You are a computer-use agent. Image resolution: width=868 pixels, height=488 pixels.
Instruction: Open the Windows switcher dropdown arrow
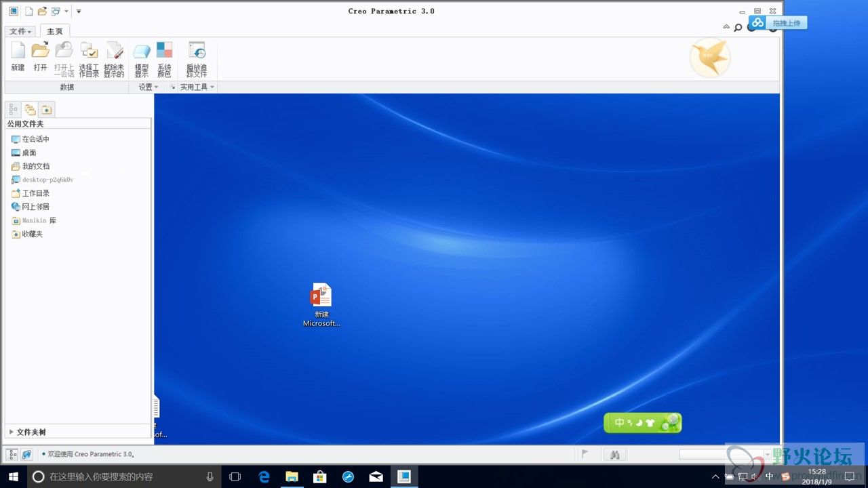(66, 12)
